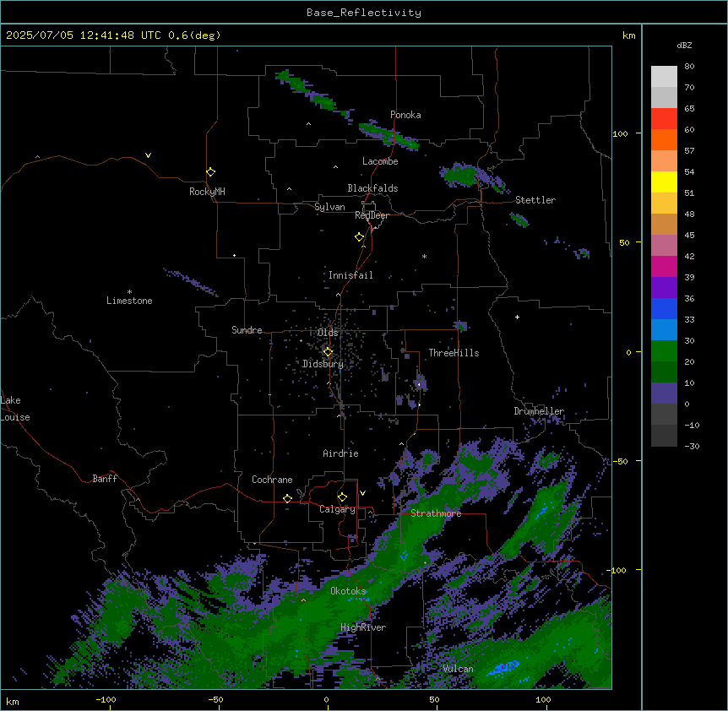Pick the topmost light grey legend swatch

tap(664, 77)
